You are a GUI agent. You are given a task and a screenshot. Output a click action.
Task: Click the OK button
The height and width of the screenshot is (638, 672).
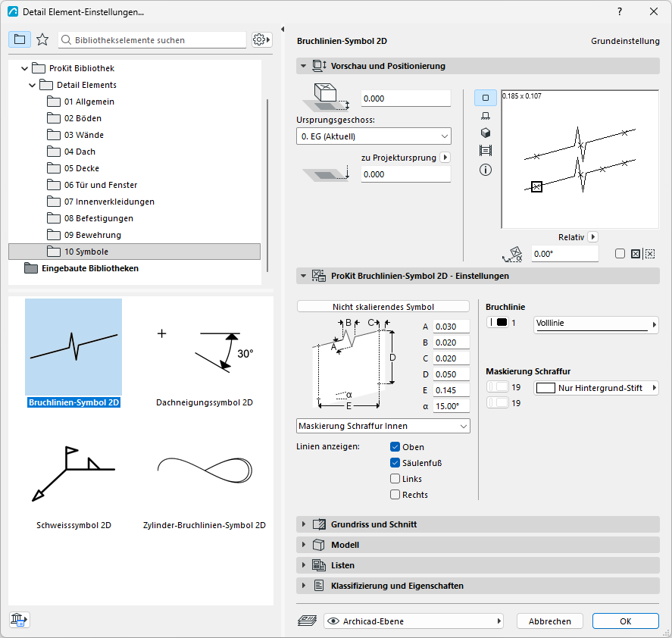[x=625, y=621]
